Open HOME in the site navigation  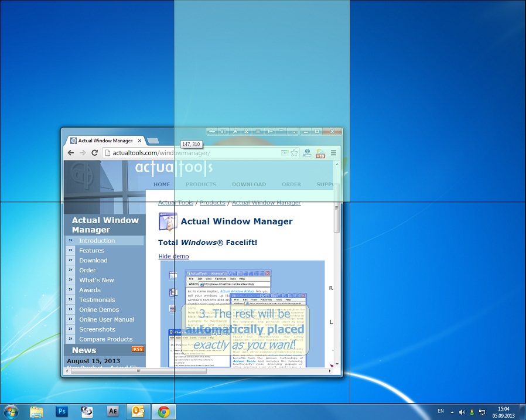coord(162,185)
